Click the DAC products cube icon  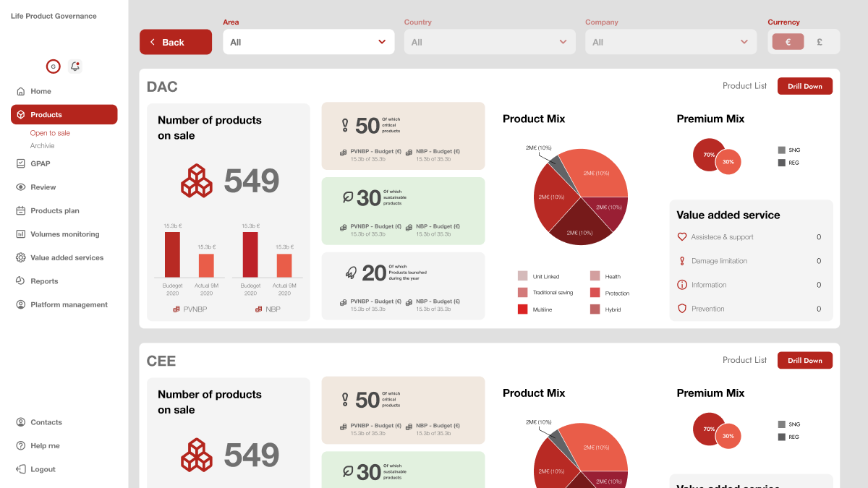click(x=197, y=181)
